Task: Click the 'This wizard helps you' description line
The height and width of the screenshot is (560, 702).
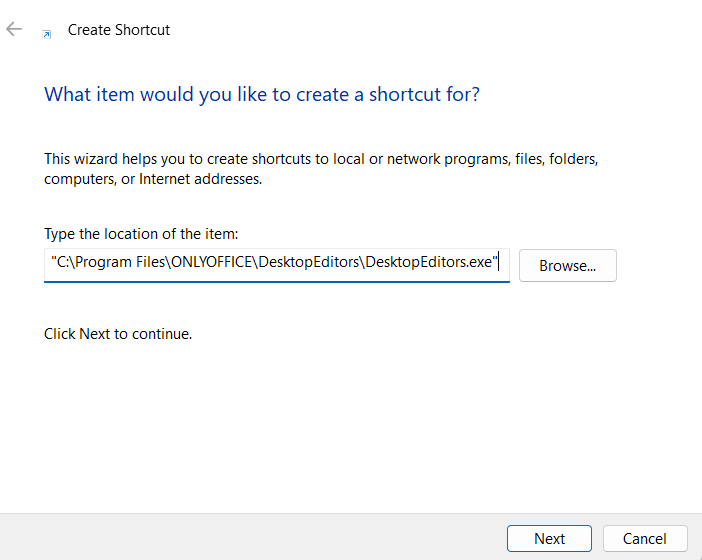Action: click(321, 159)
